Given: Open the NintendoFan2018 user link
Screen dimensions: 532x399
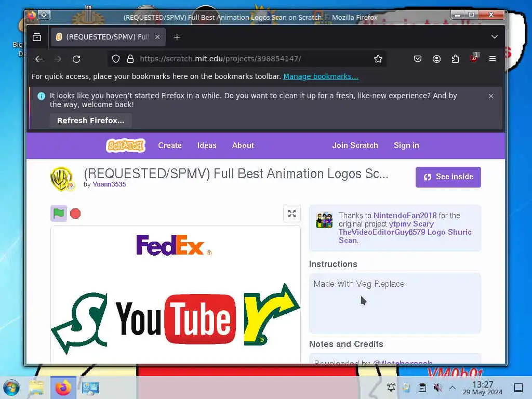Looking at the screenshot, I should point(405,216).
